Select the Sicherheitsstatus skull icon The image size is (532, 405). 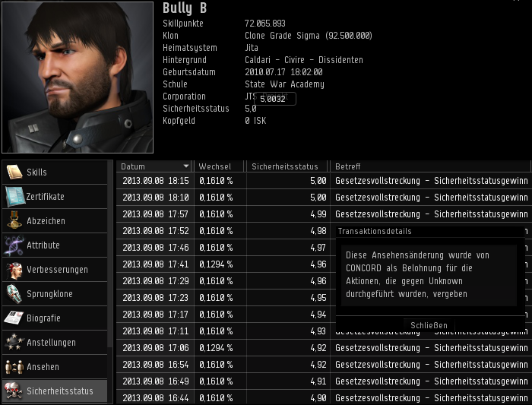14,391
